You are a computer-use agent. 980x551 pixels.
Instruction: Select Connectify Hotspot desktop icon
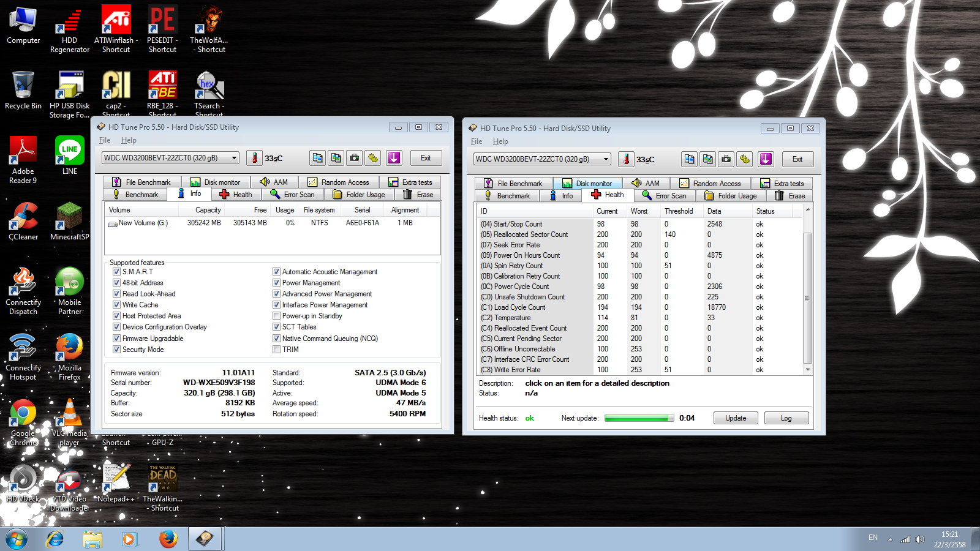[x=23, y=358]
